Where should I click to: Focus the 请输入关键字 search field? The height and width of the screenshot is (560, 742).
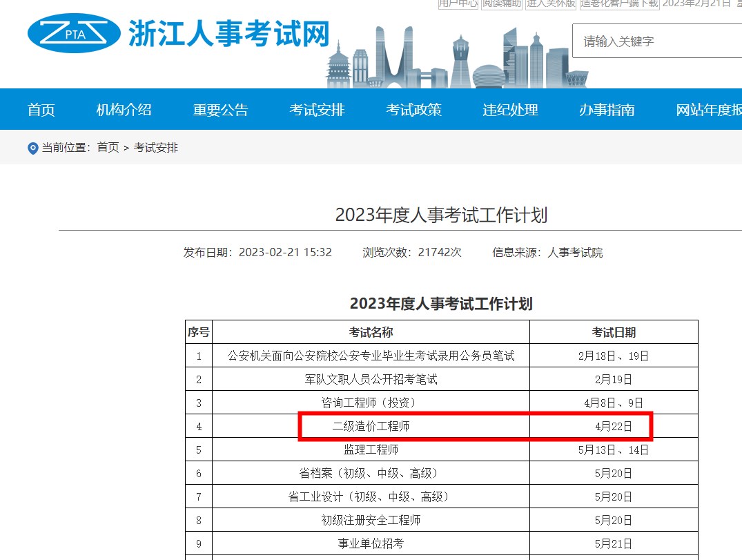point(656,41)
